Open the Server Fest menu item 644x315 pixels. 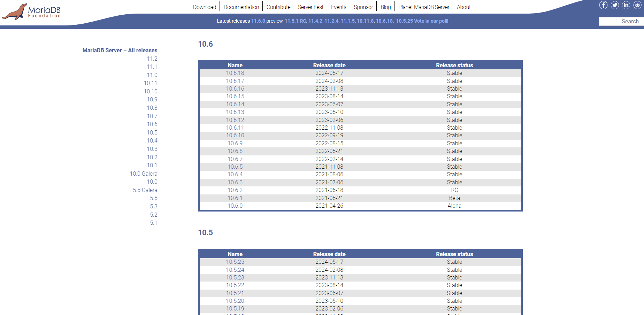tap(310, 7)
